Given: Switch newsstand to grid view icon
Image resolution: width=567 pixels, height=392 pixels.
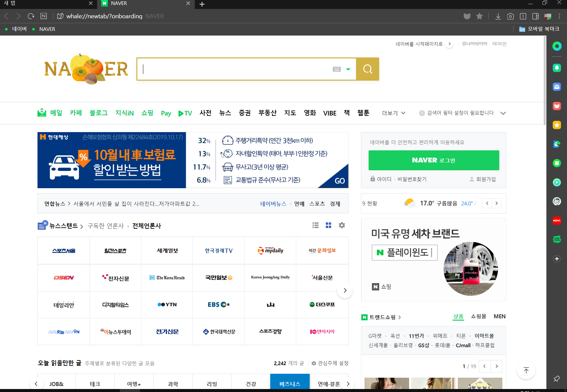Looking at the screenshot, I should coord(328,225).
